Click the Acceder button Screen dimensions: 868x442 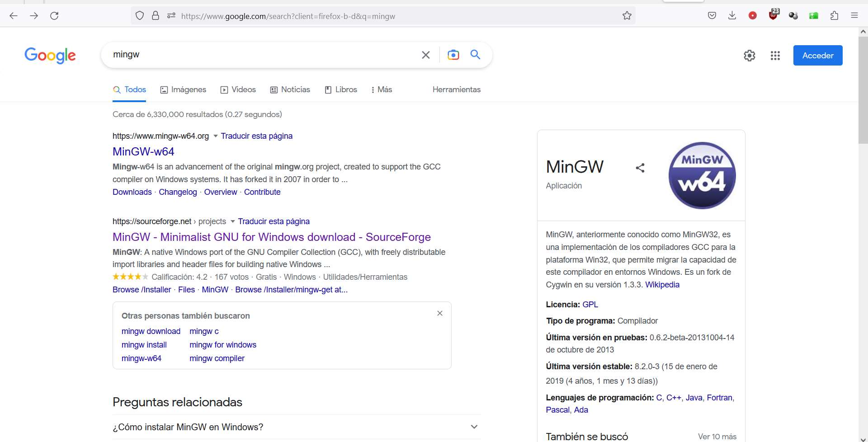coord(818,55)
